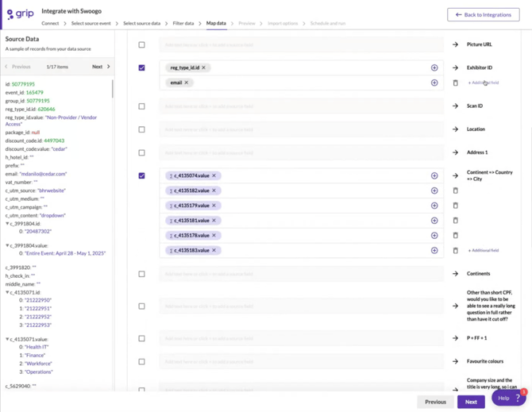Open the Preview step
This screenshot has height=412, width=532.
[247, 23]
